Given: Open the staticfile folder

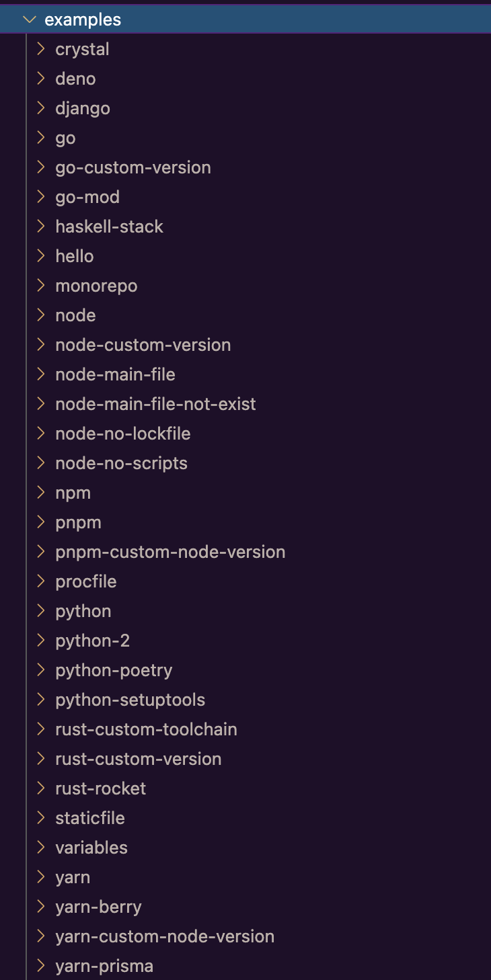Looking at the screenshot, I should 90,817.
